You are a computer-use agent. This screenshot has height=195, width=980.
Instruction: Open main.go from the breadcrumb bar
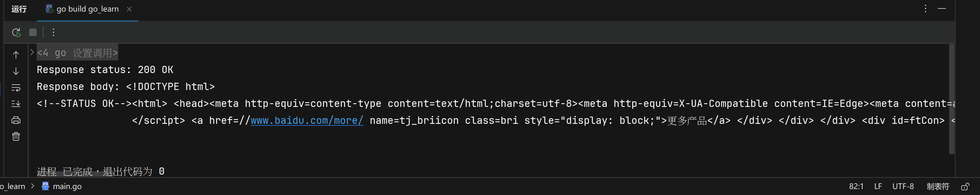[x=67, y=186]
